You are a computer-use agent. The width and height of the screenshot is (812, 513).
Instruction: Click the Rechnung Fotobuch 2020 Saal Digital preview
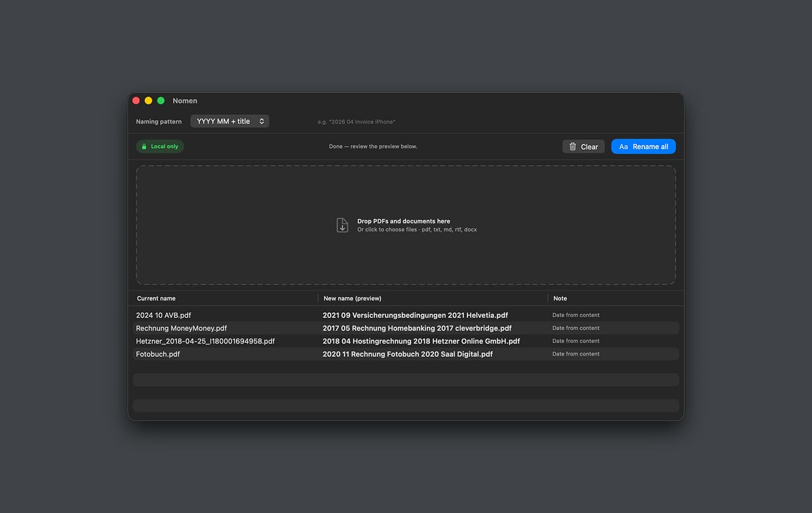[x=407, y=354]
